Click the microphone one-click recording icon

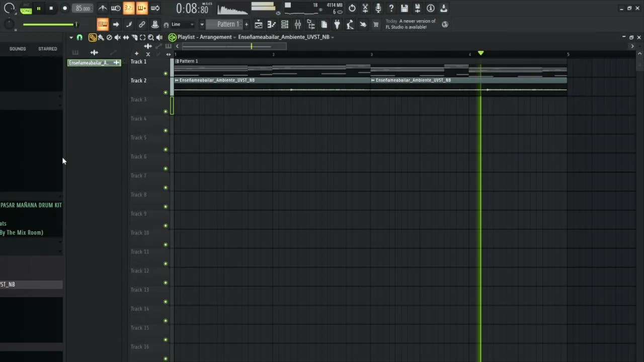click(x=378, y=8)
